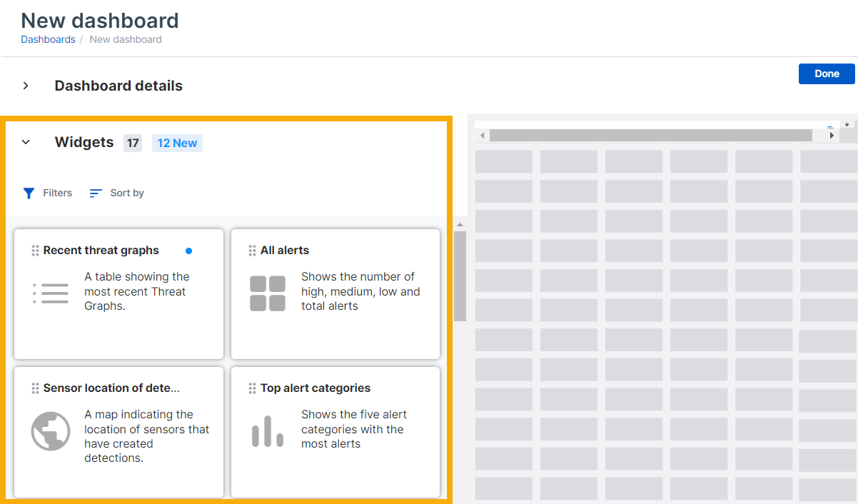Click the drag handle of Sensor location widget
The width and height of the screenshot is (858, 504).
click(35, 388)
